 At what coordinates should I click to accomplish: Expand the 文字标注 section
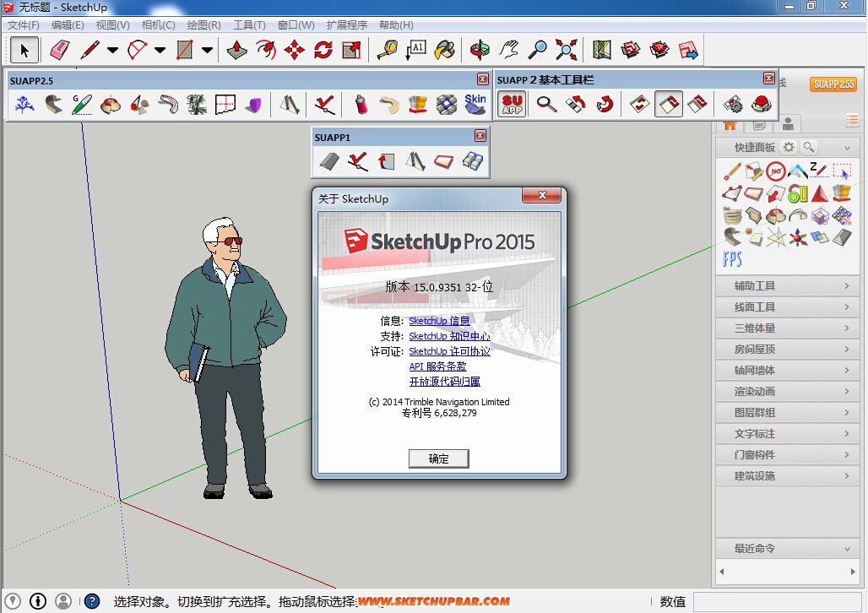[787, 434]
